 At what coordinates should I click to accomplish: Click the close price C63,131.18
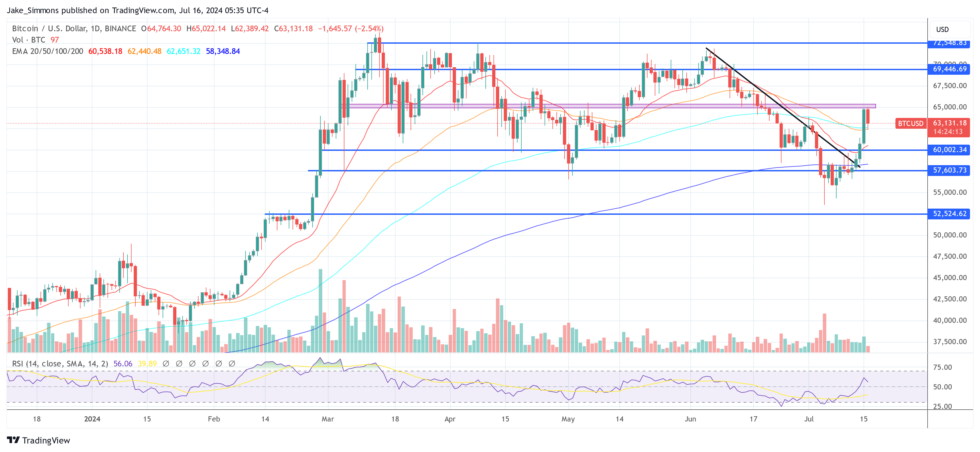(x=294, y=29)
